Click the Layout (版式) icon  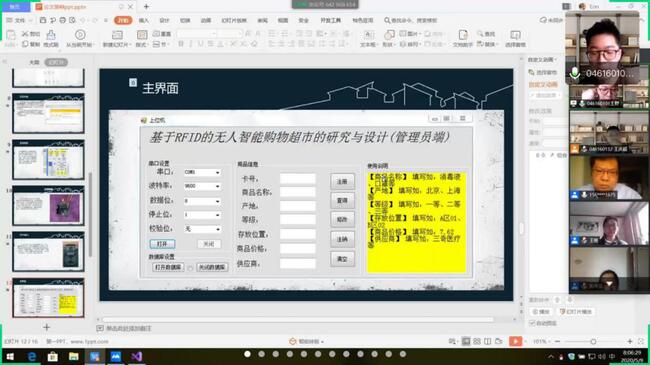[x=142, y=35]
